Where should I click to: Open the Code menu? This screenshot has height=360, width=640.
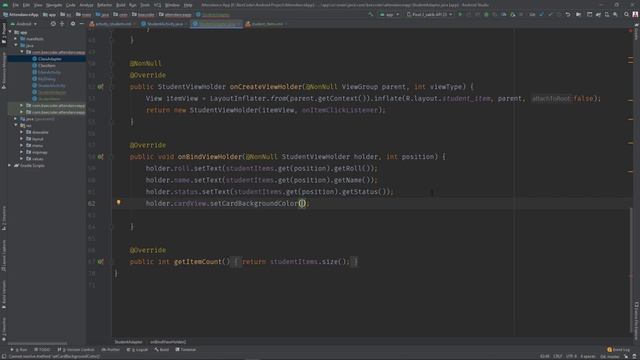(x=71, y=5)
